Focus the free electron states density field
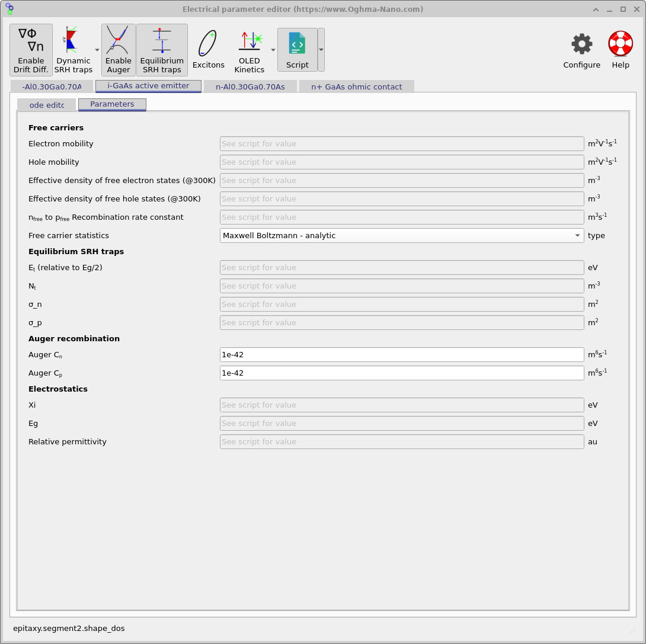The image size is (646, 644). click(402, 180)
